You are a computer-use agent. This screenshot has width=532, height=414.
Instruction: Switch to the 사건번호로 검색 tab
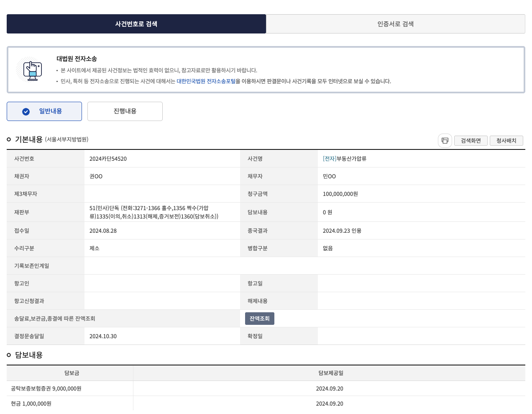point(136,24)
